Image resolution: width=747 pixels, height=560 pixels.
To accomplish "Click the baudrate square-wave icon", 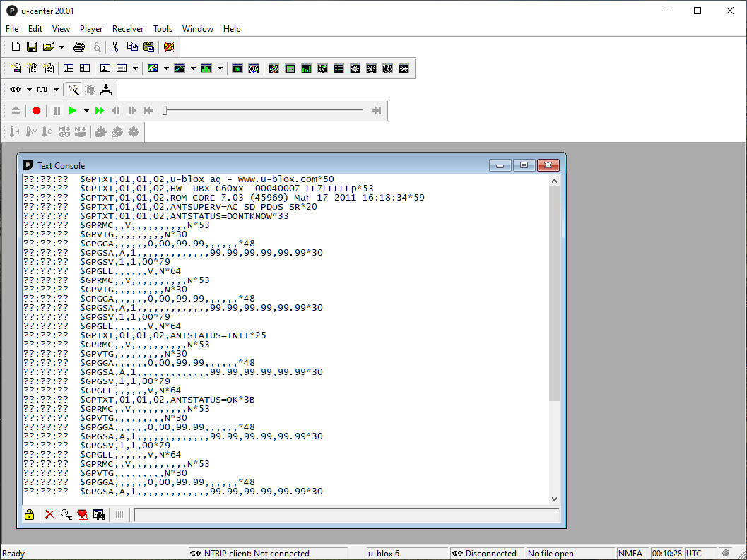I will (42, 89).
